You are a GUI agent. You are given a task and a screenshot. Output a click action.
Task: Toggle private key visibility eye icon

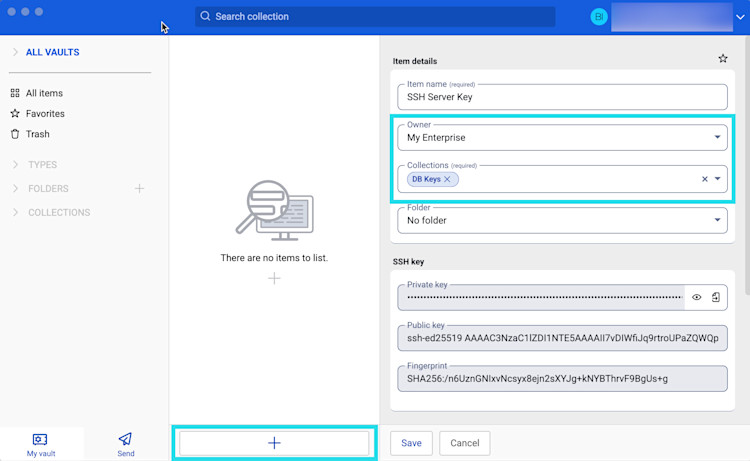(x=697, y=297)
